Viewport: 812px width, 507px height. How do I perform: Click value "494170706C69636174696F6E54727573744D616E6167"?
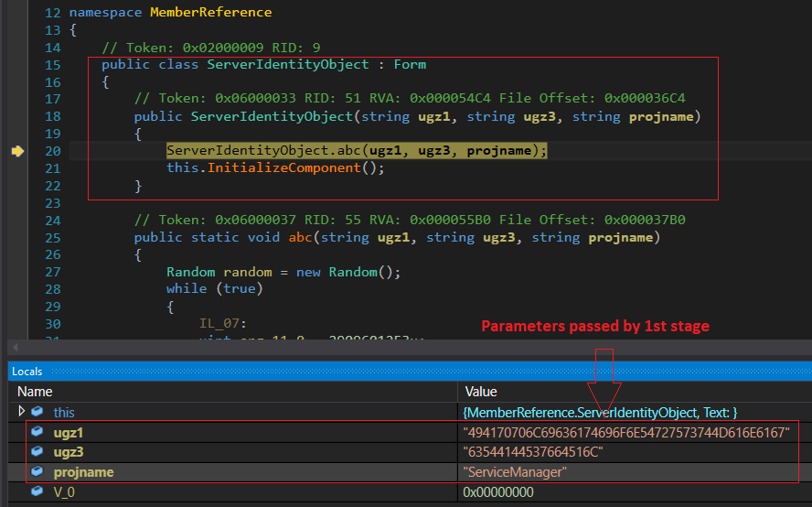(626, 432)
